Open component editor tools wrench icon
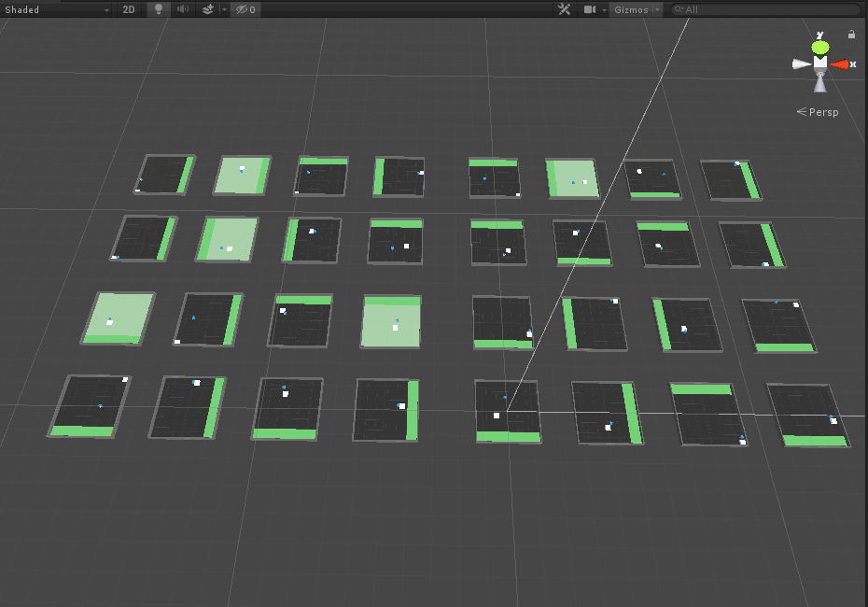Screen dimensions: 868x607 point(564,9)
